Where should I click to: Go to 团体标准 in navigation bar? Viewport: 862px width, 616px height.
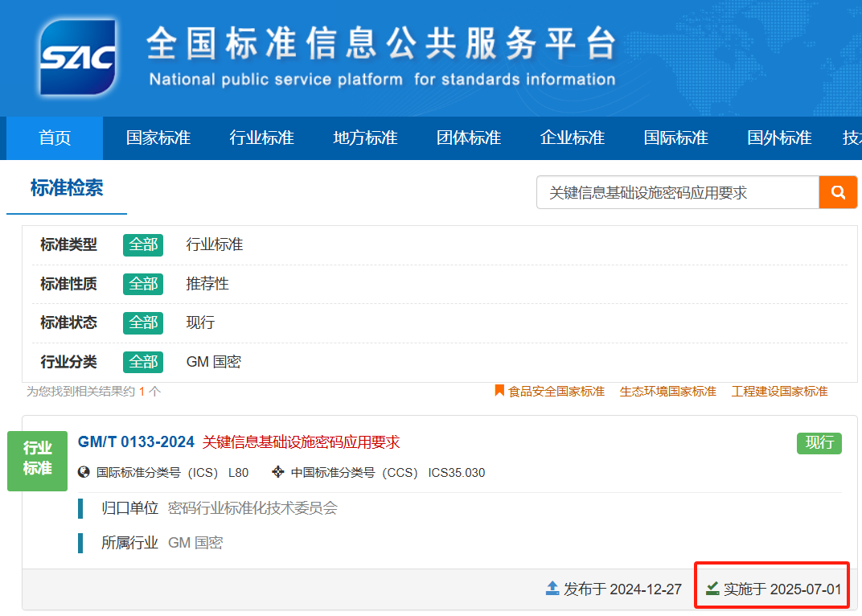469,138
